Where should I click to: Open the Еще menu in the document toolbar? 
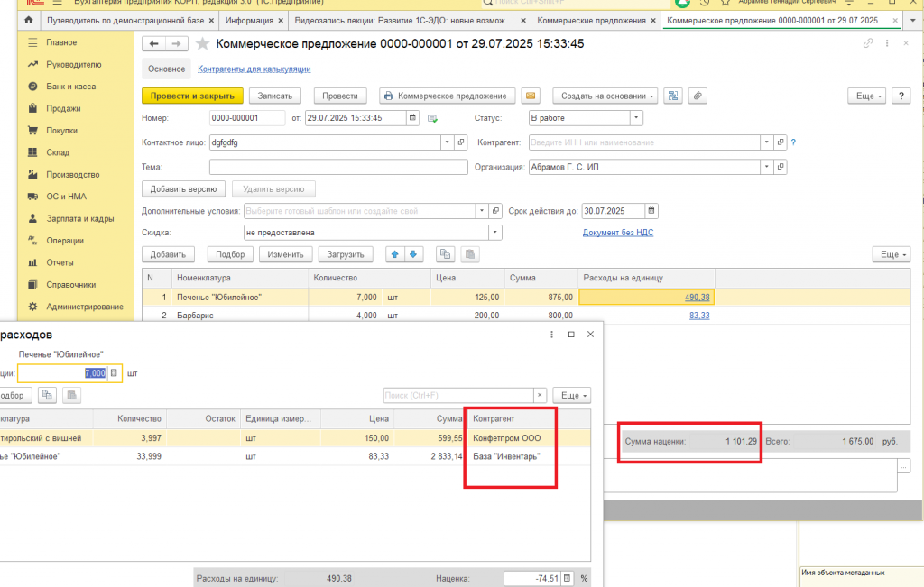867,96
